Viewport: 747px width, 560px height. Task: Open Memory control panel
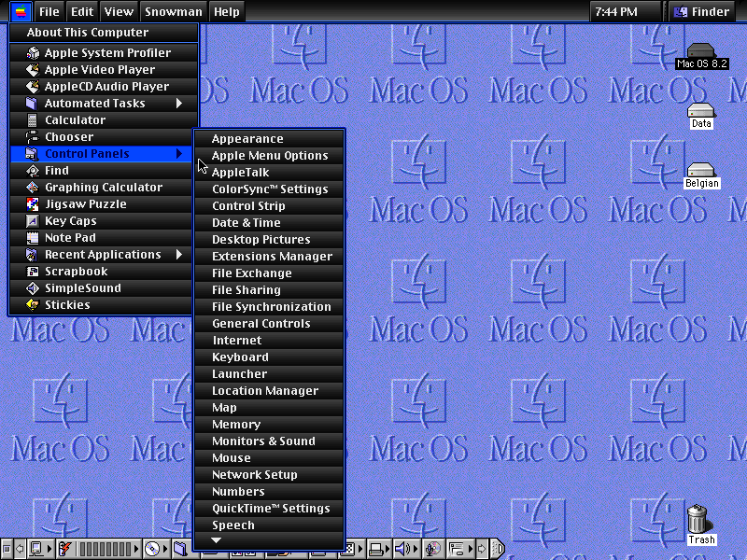(269, 425)
